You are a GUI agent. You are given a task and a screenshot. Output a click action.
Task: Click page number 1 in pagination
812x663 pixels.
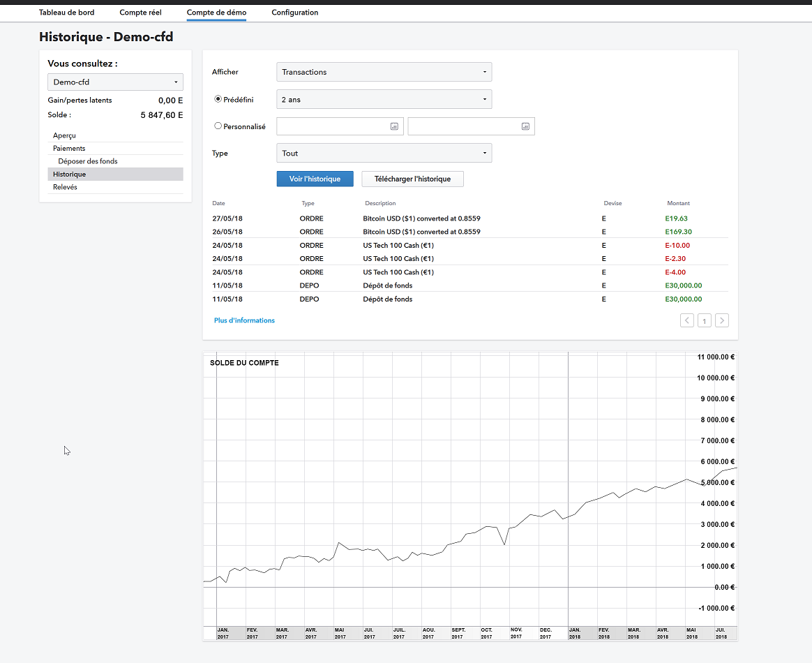(705, 321)
